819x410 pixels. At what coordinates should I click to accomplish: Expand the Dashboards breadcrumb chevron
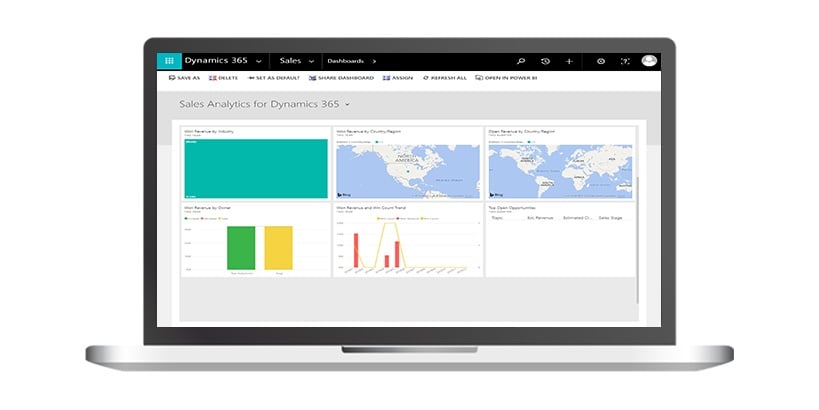coord(374,62)
